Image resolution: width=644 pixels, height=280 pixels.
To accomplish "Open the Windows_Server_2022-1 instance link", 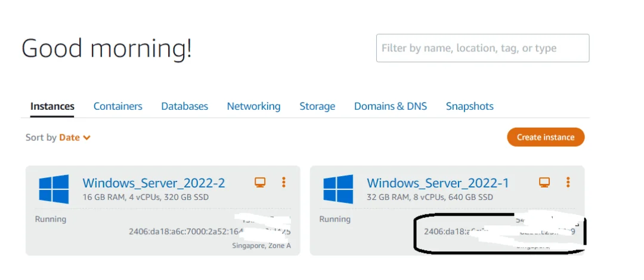I will click(438, 183).
